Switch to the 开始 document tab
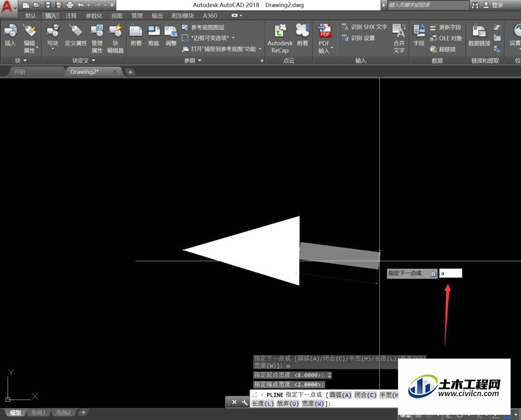 [20, 72]
